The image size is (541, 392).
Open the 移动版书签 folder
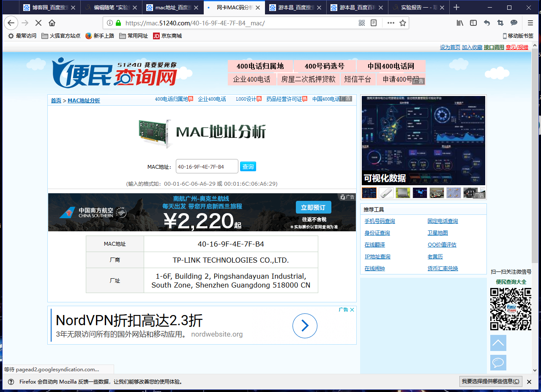click(518, 36)
